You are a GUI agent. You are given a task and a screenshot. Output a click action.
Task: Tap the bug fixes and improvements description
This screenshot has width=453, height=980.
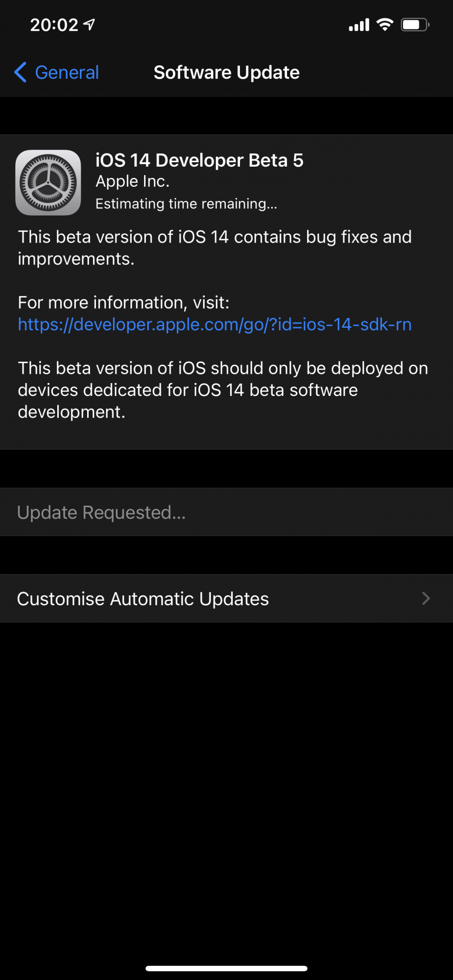click(215, 248)
